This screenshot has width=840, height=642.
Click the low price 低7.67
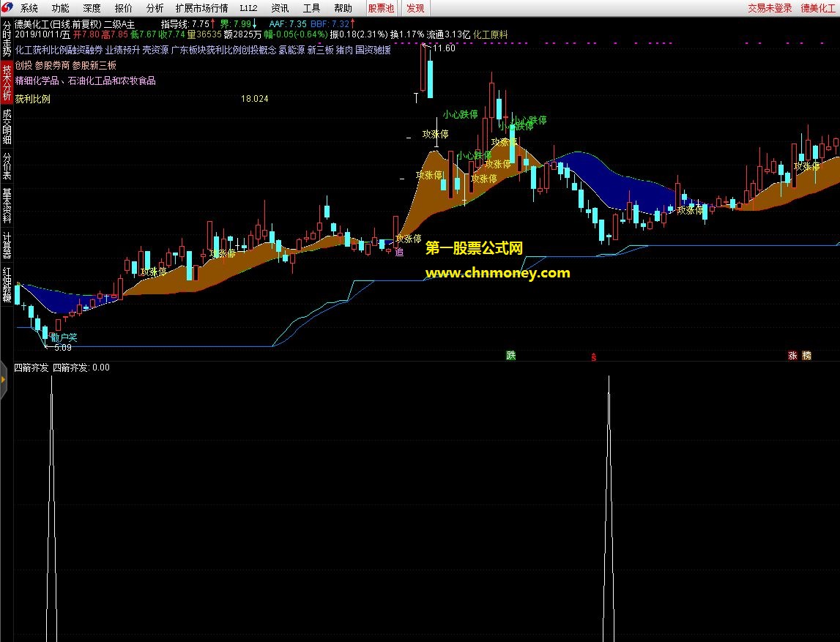(x=144, y=35)
